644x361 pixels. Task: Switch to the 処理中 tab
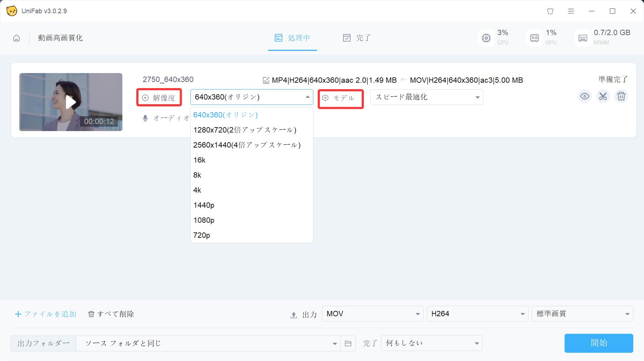coord(292,38)
